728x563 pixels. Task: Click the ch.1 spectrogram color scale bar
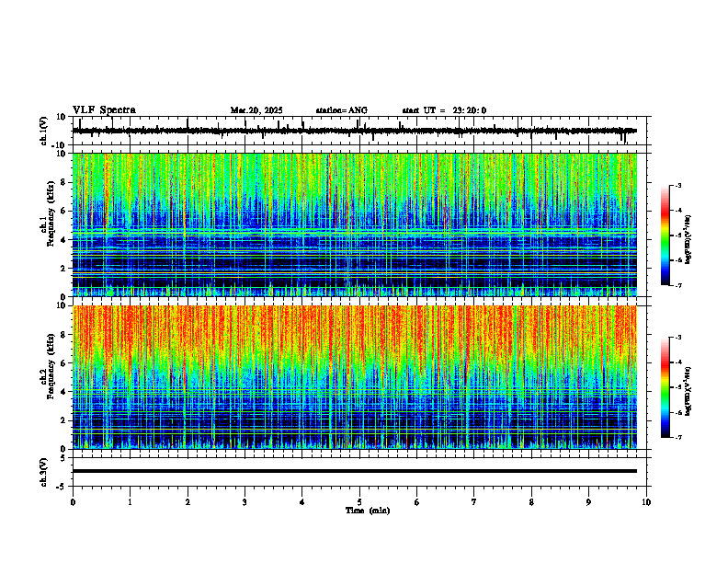[x=665, y=236]
